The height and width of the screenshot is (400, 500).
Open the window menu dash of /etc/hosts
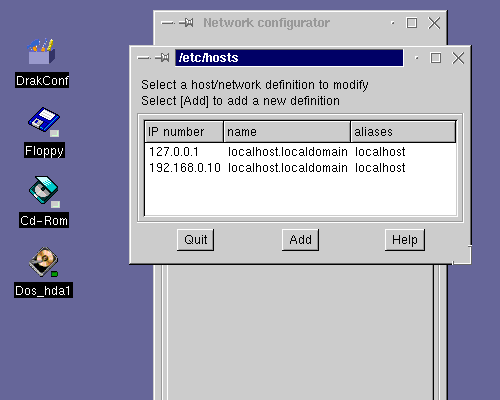click(x=144, y=58)
